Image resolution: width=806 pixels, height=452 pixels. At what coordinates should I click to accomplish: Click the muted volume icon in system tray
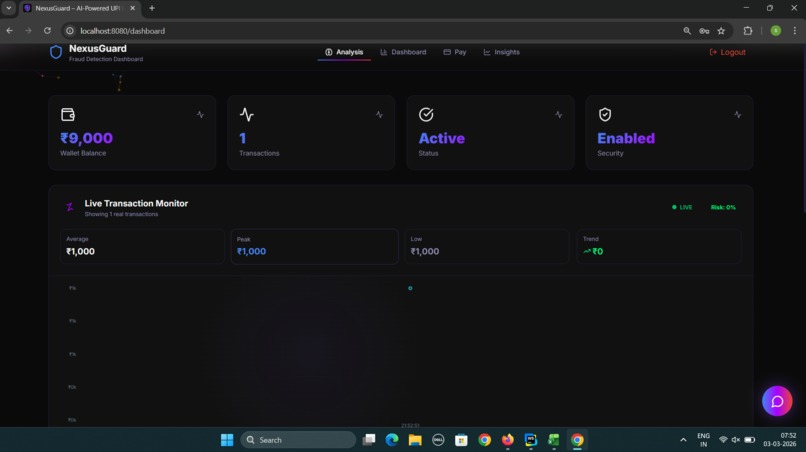736,440
